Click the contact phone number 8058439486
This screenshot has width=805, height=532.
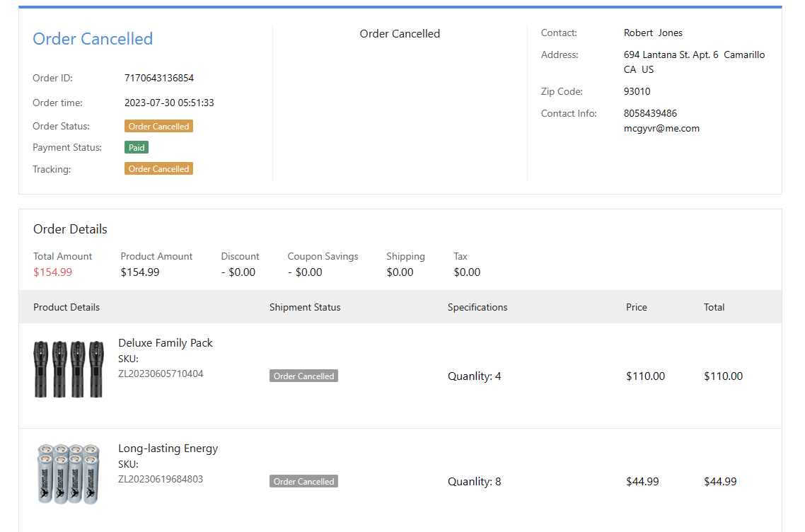[x=649, y=113]
